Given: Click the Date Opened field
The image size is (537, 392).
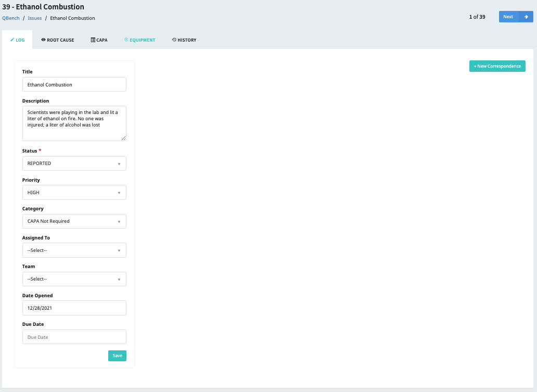Looking at the screenshot, I should point(74,308).
